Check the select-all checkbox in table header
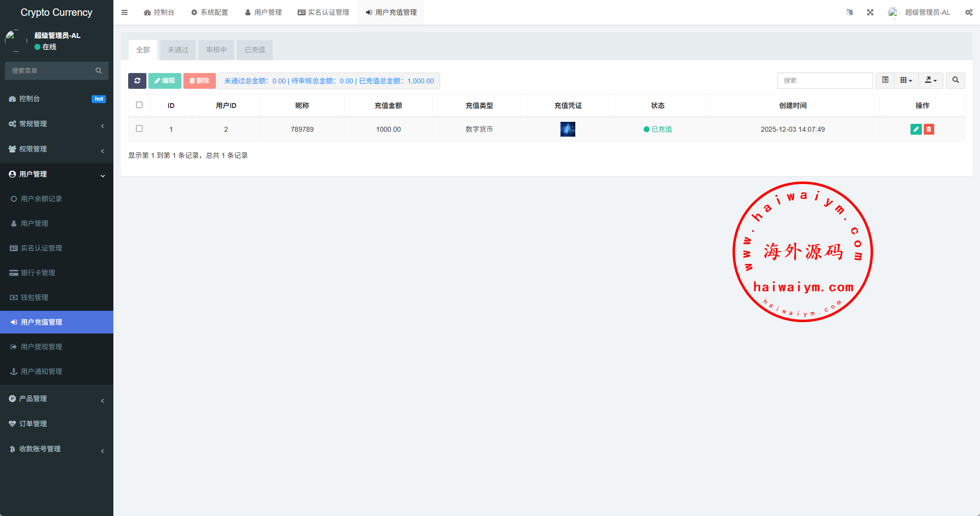Image resolution: width=980 pixels, height=516 pixels. [140, 105]
